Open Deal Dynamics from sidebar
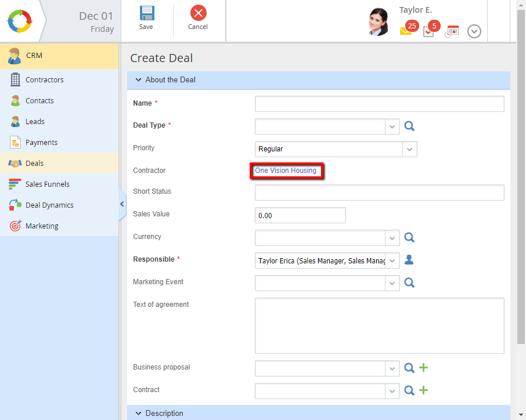 (49, 205)
